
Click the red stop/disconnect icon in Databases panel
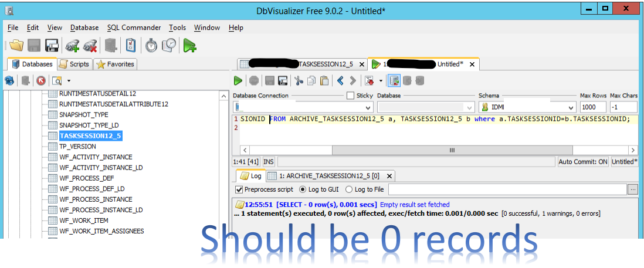coord(40,80)
